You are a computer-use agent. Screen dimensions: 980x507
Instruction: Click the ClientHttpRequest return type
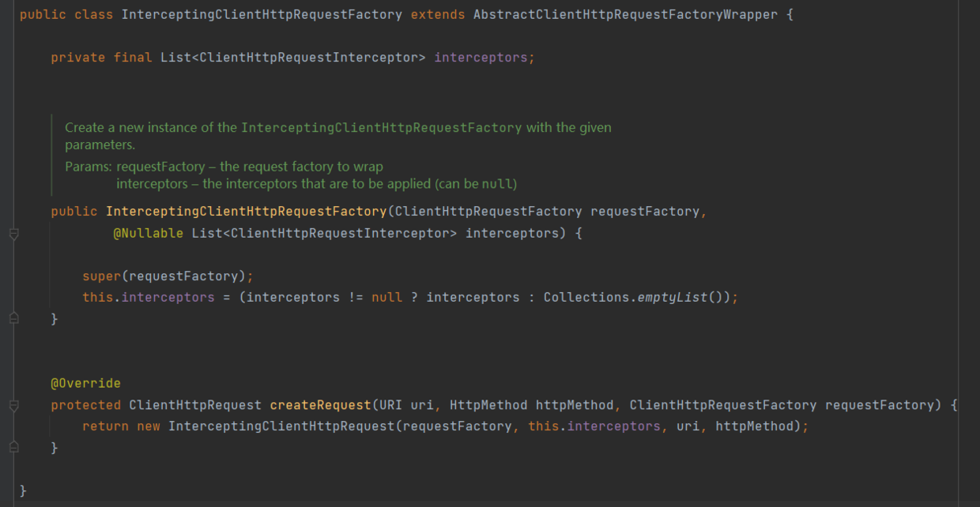[194, 405]
